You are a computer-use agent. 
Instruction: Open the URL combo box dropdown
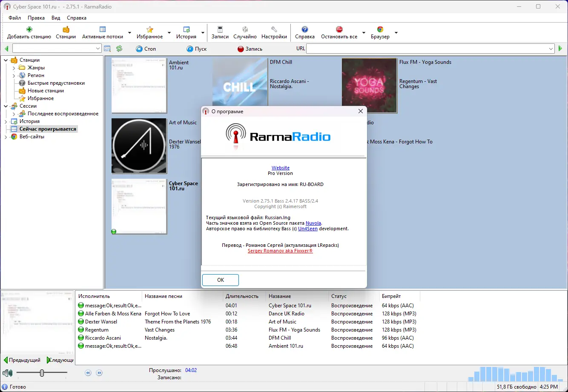coord(551,48)
